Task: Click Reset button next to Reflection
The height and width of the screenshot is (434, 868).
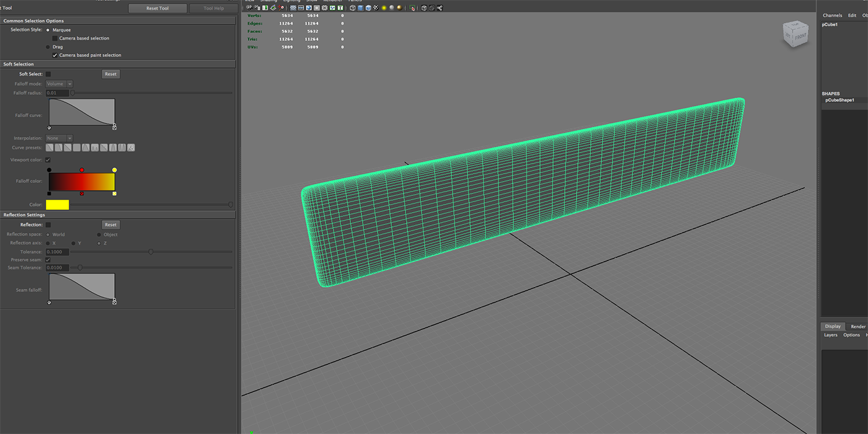Action: point(110,225)
